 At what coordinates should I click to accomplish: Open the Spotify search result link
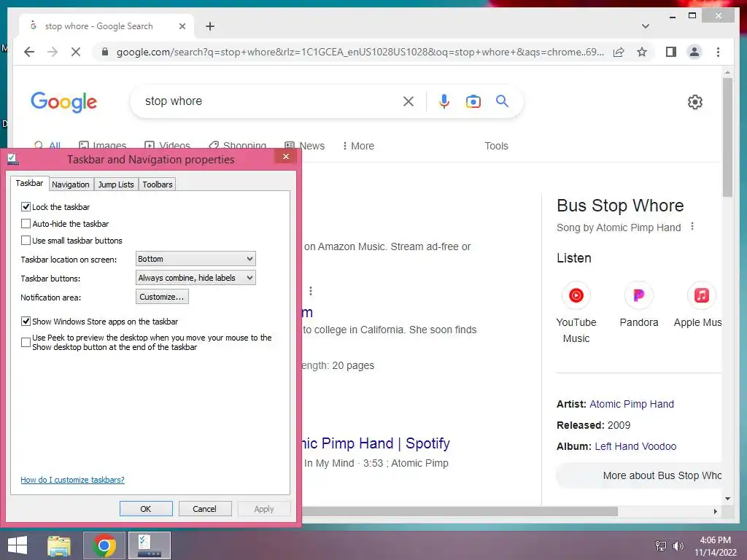coord(375,443)
